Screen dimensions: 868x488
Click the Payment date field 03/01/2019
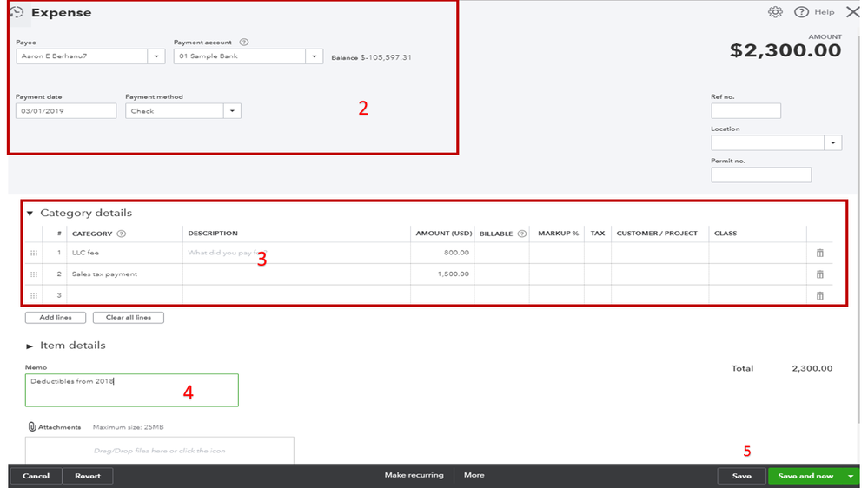pyautogui.click(x=66, y=110)
